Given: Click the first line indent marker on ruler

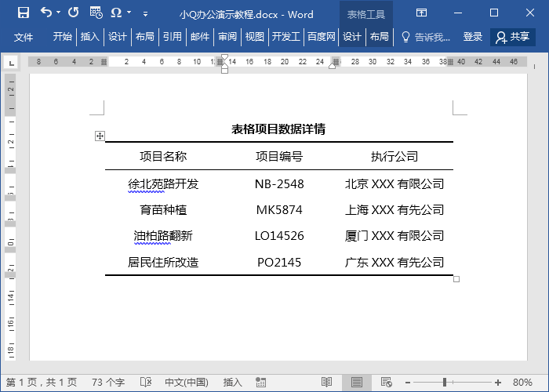Looking at the screenshot, I should tap(225, 57).
